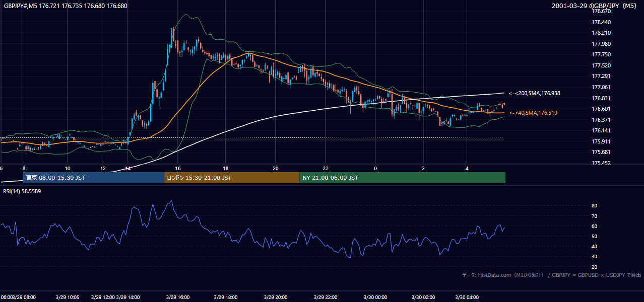Screen dimensions: 644x302
Task: Click price level 176.141 on price axis
Action: [601, 130]
